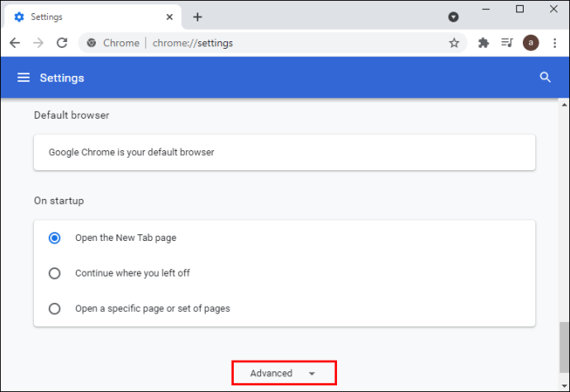Screen dimensions: 570x392
Task: Click the forward navigation arrow
Action: coord(38,43)
